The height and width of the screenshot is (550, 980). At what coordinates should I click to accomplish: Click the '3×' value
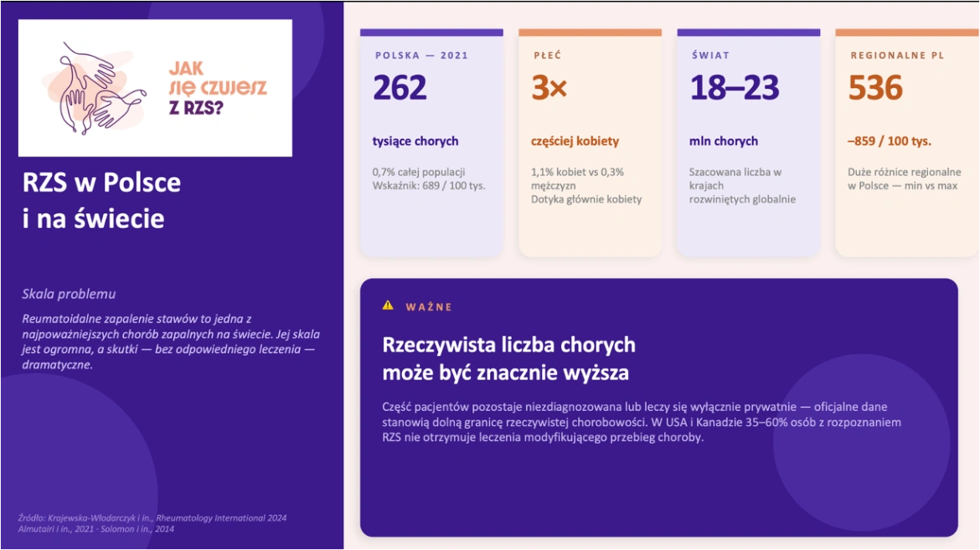pyautogui.click(x=549, y=88)
